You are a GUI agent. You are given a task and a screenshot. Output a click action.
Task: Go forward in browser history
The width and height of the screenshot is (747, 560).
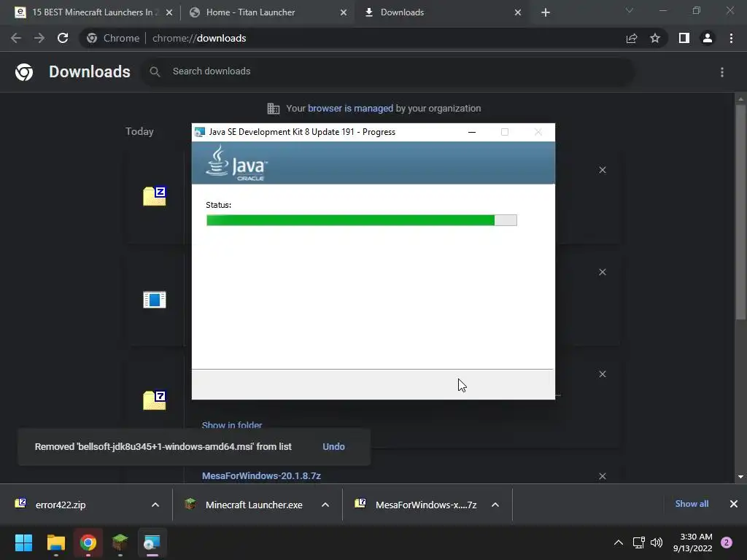point(39,38)
